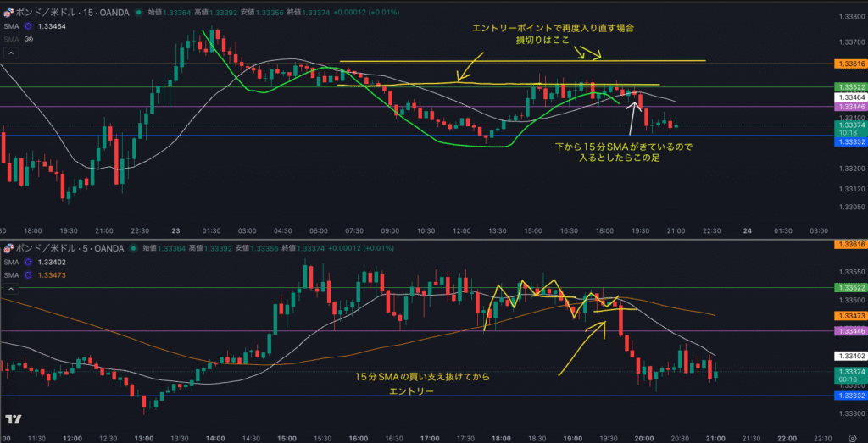Click the loading icon beside SMA 1.33464
Image resolution: width=868 pixels, height=443 pixels.
coord(29,25)
